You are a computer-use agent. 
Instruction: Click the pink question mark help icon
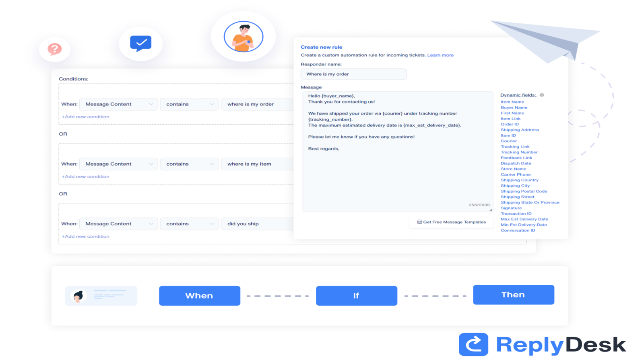[54, 49]
